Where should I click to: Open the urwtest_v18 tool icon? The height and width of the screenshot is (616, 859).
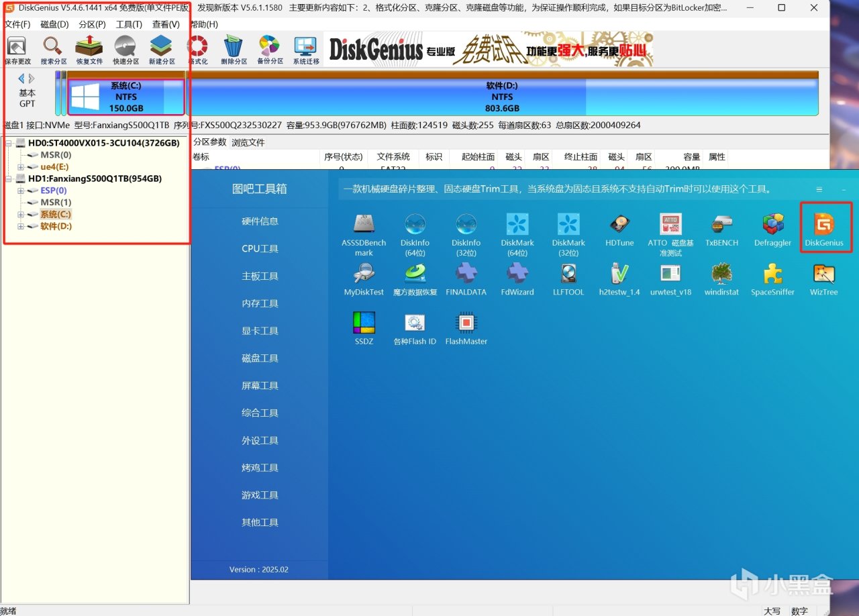[x=670, y=279]
